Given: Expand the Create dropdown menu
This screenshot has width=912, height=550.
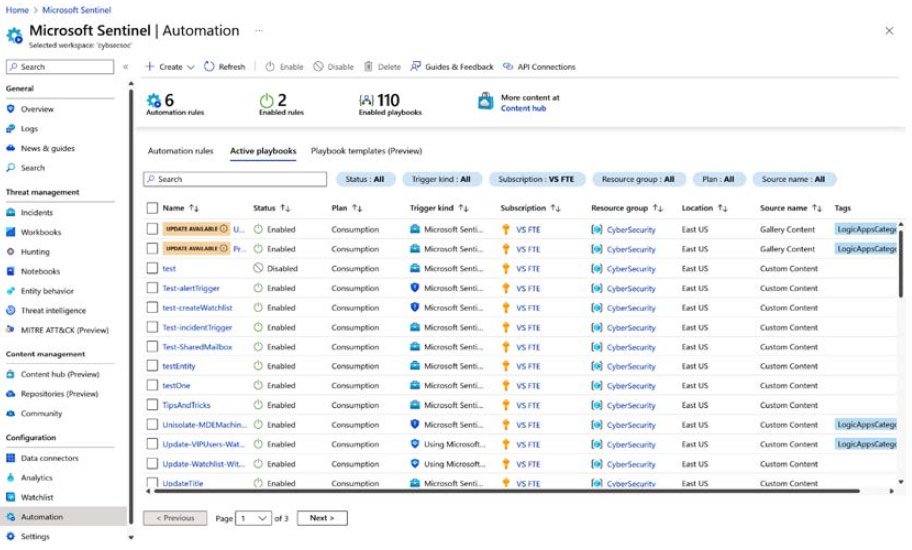Looking at the screenshot, I should coord(170,67).
